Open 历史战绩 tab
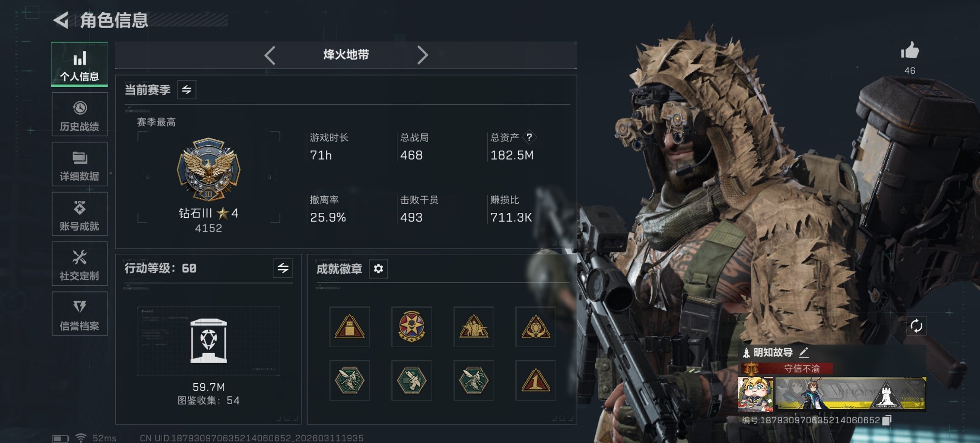 pos(79,114)
